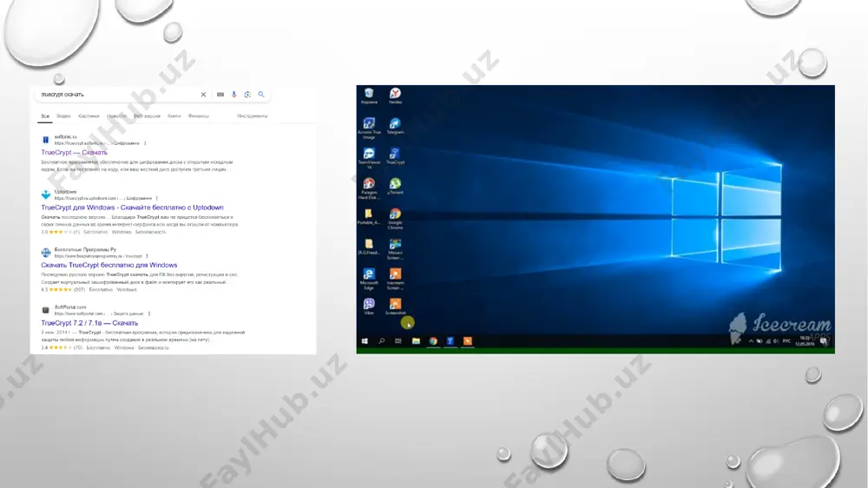Switch to Chrome on the taskbar
Image resolution: width=868 pixels, height=488 pixels.
coord(433,341)
